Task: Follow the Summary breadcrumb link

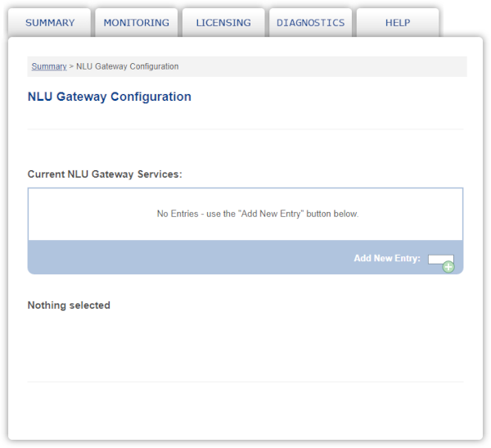Action: point(49,66)
